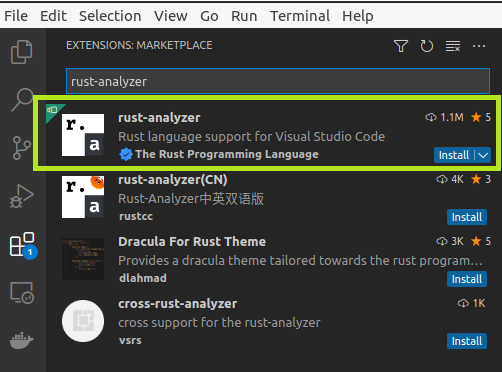Install the rust-analyzer extension
This screenshot has height=372, width=502.
pos(454,155)
